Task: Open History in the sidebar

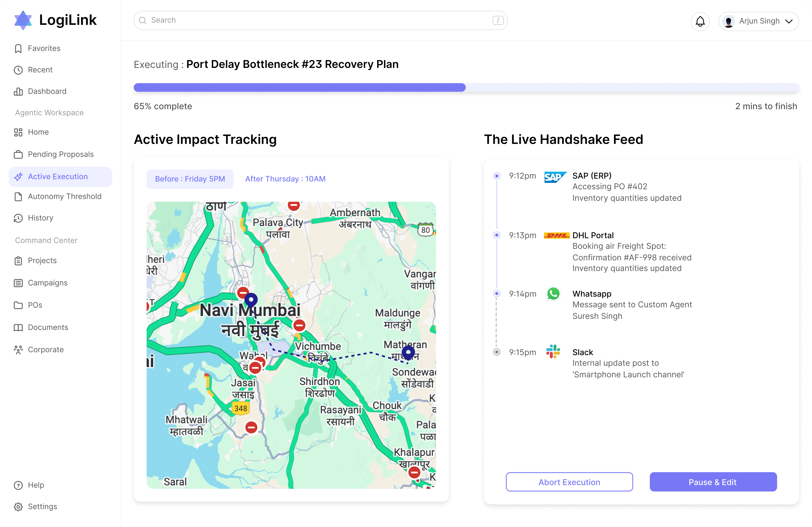Action: click(40, 218)
